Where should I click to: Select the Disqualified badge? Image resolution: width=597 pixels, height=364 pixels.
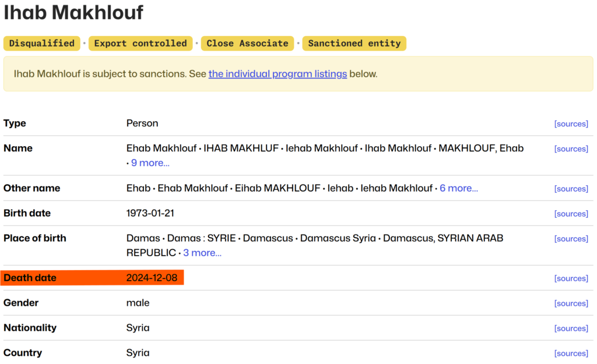coord(41,43)
